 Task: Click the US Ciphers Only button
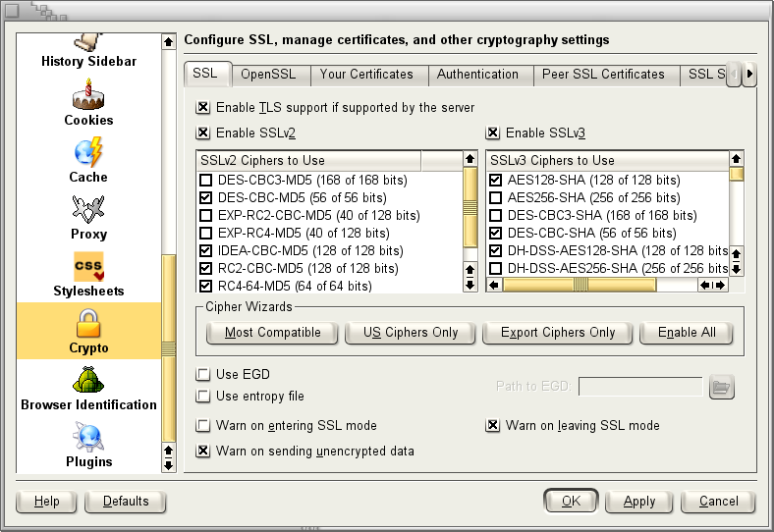(x=411, y=333)
